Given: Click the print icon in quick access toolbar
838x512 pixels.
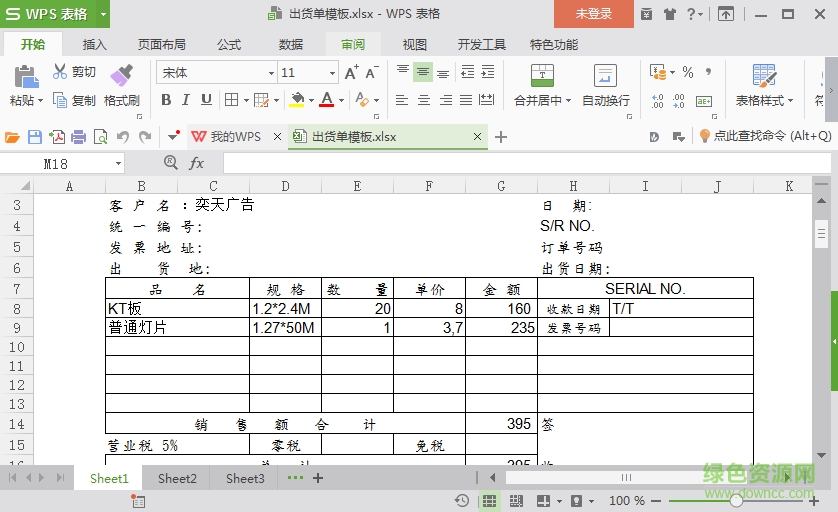Looking at the screenshot, I should pyautogui.click(x=78, y=137).
